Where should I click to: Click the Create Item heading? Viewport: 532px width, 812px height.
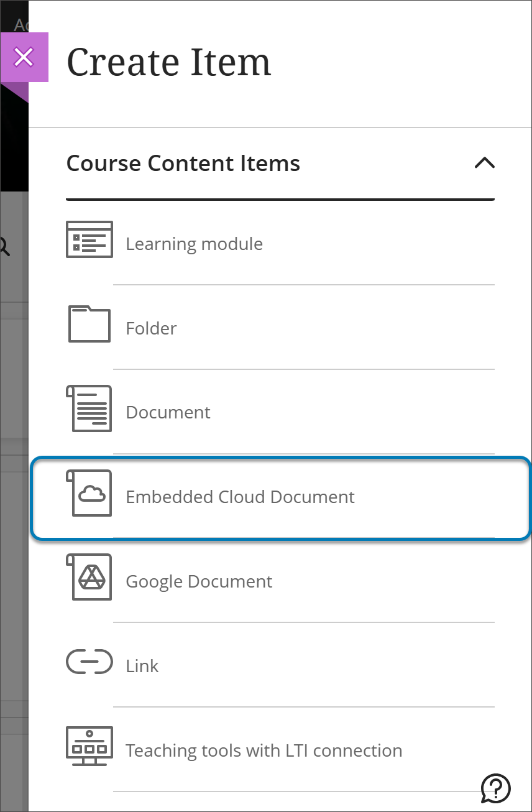[168, 61]
